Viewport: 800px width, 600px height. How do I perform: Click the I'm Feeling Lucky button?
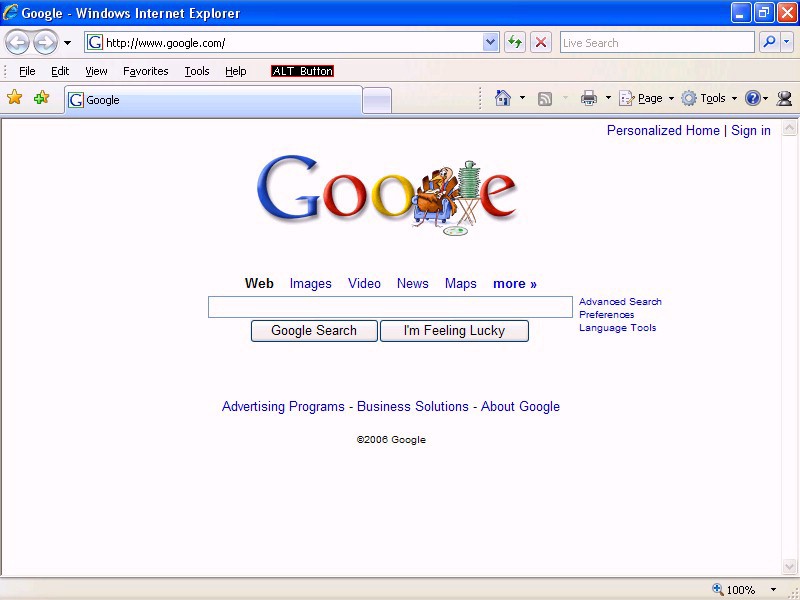(454, 331)
